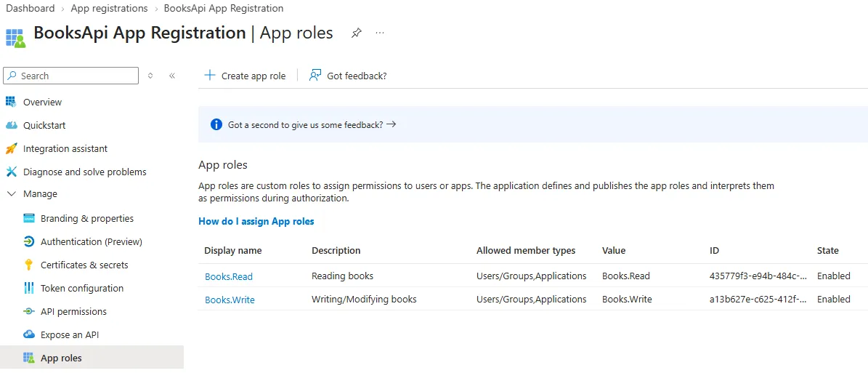Click the sidebar Search input field
The image size is (868, 373).
[71, 76]
